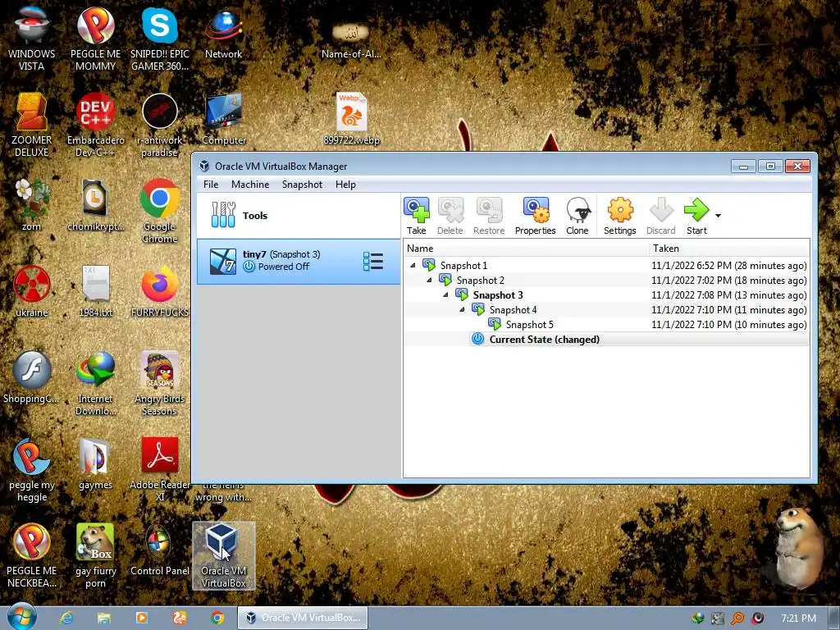Collapse the Snapshot 2 tree node
Image resolution: width=840 pixels, height=630 pixels.
click(x=429, y=281)
